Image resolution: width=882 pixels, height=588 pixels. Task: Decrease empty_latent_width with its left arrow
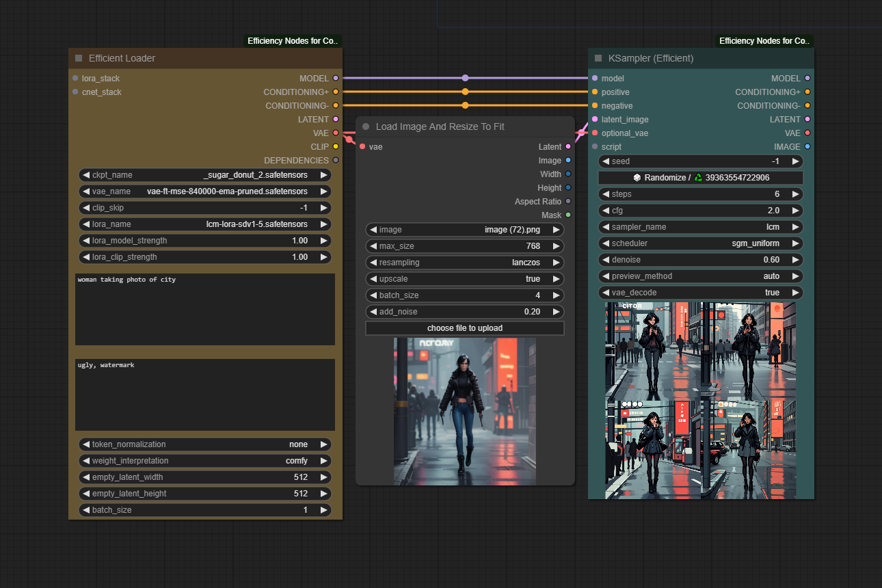coord(86,477)
